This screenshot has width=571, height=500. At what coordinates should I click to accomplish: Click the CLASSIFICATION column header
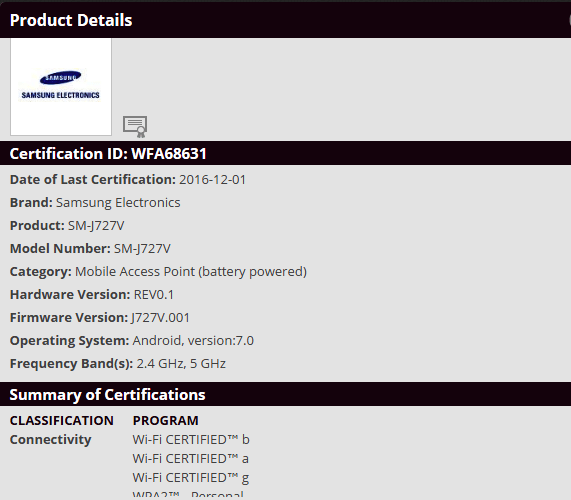coord(62,421)
